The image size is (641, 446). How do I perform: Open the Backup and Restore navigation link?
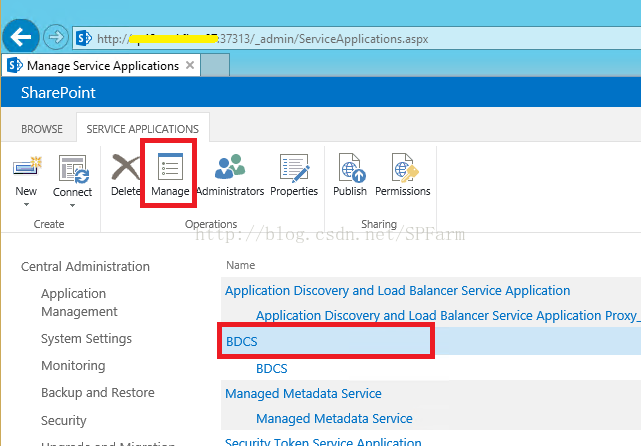click(98, 392)
